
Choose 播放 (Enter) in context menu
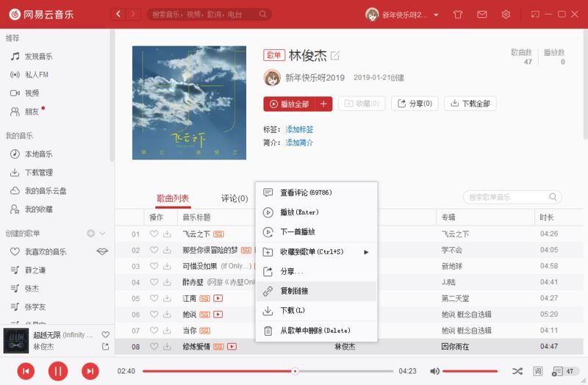tap(317, 212)
